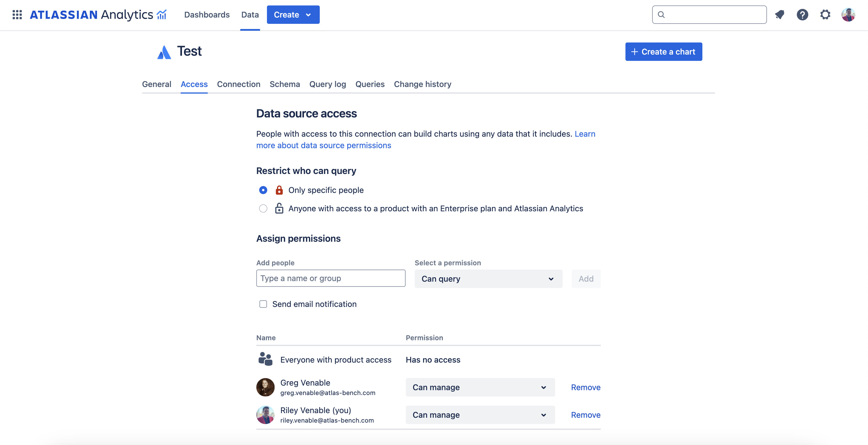Click the Add people field label
This screenshot has width=868, height=445.
(x=275, y=263)
